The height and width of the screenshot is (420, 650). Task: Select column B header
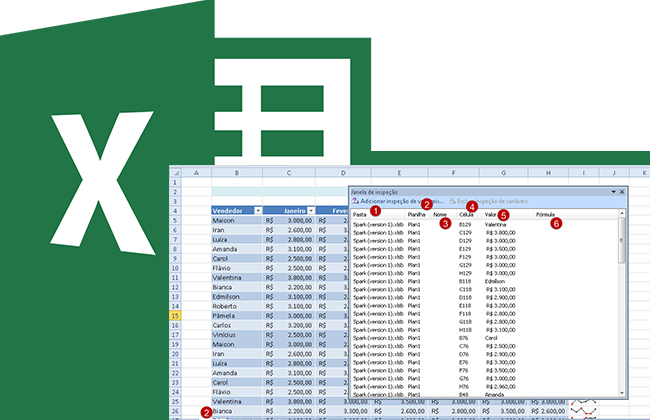click(237, 172)
